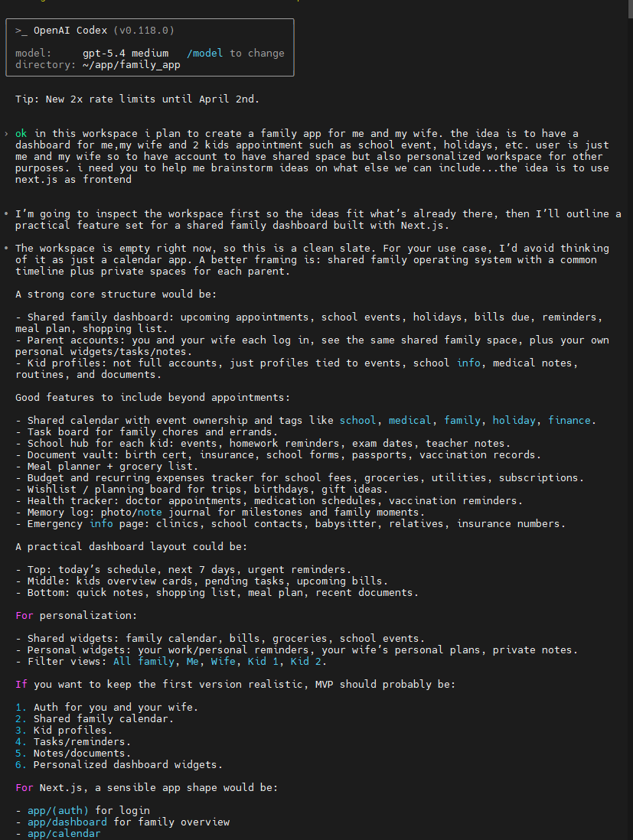Click number 1 of the MVP list
This screenshot has width=633, height=840.
pyautogui.click(x=20, y=707)
